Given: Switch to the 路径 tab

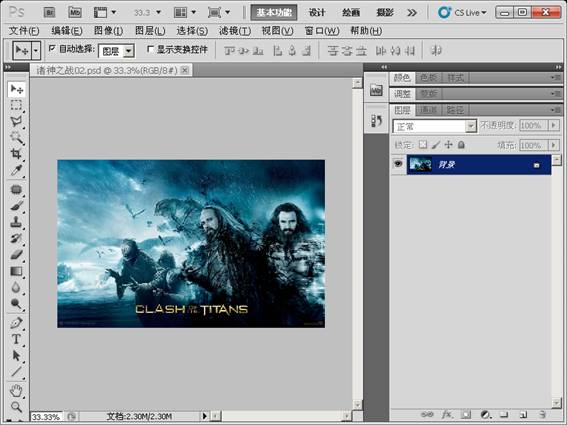Looking at the screenshot, I should pyautogui.click(x=455, y=110).
